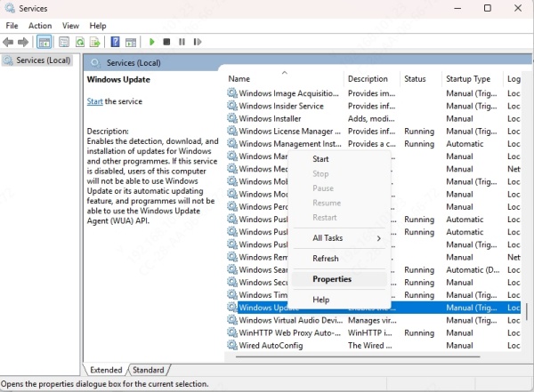Click the gear icon of Windows Insider Service
The image size is (534, 392).
232,106
